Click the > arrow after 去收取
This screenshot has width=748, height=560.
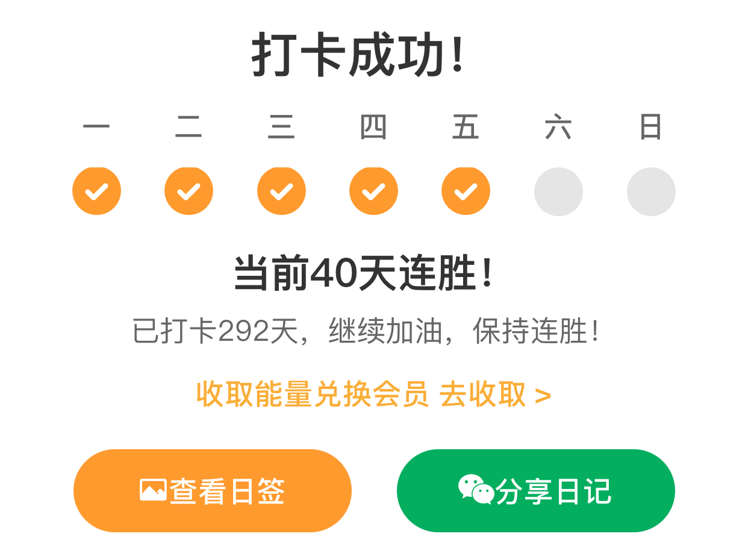[543, 396]
